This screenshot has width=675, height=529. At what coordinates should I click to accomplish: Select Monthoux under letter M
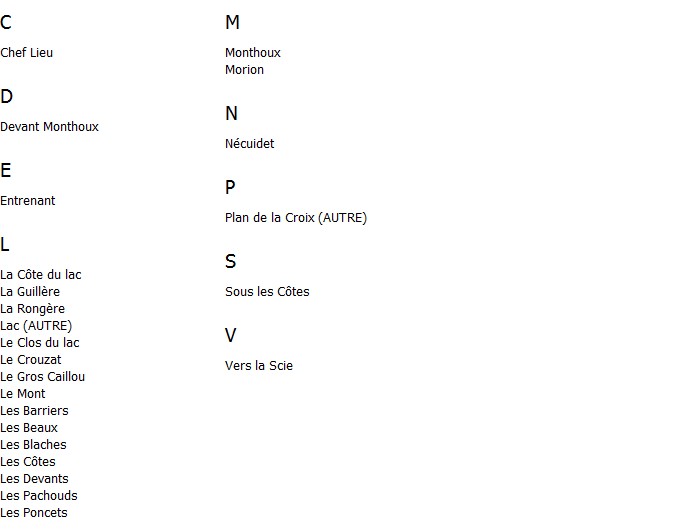click(253, 53)
